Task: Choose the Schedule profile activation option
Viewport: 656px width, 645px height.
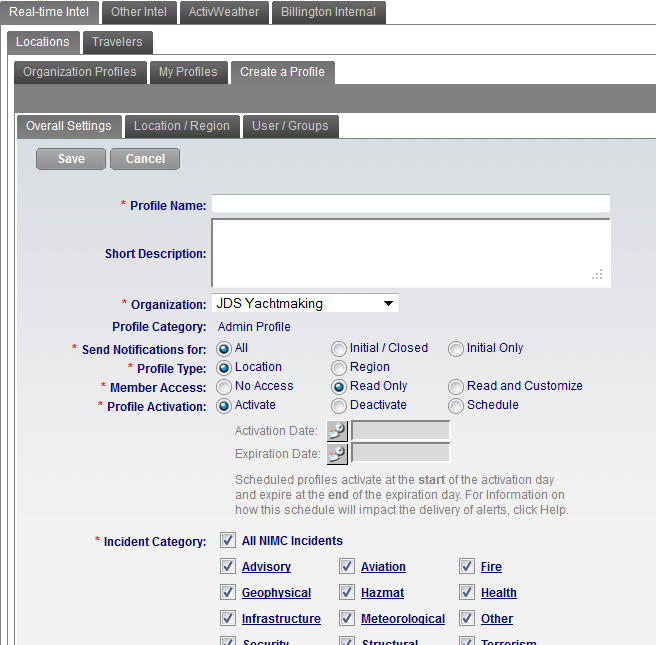Action: point(456,406)
